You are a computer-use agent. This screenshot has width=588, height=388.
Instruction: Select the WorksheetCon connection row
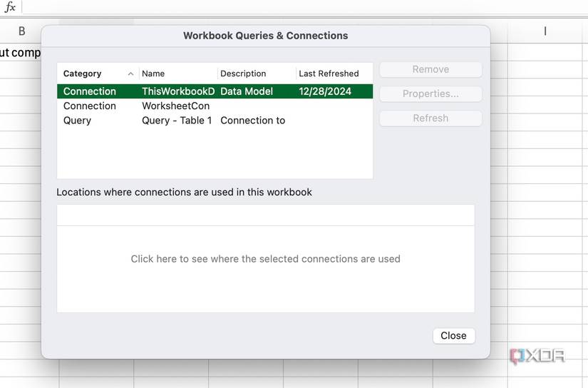pyautogui.click(x=175, y=106)
